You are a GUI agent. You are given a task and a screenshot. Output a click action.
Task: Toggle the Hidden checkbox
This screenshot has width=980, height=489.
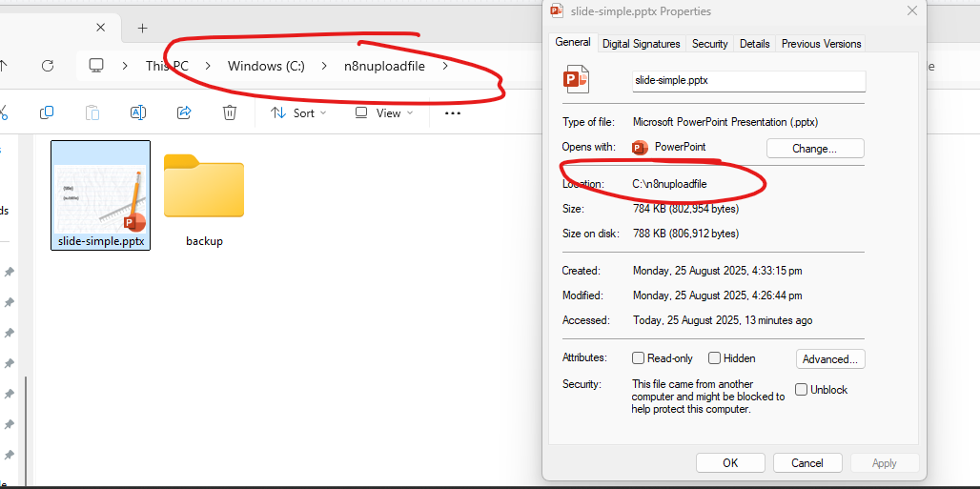[714, 358]
